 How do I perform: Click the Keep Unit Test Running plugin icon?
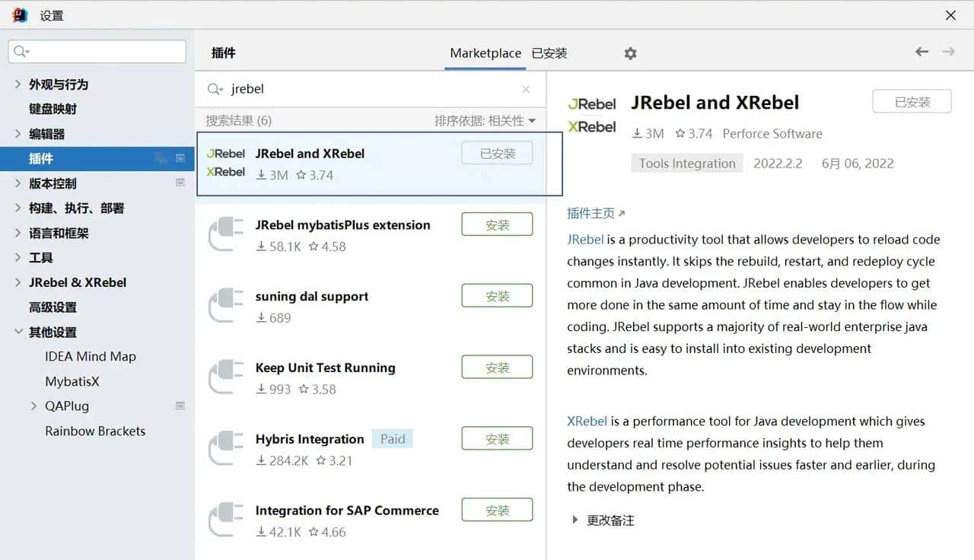point(226,377)
